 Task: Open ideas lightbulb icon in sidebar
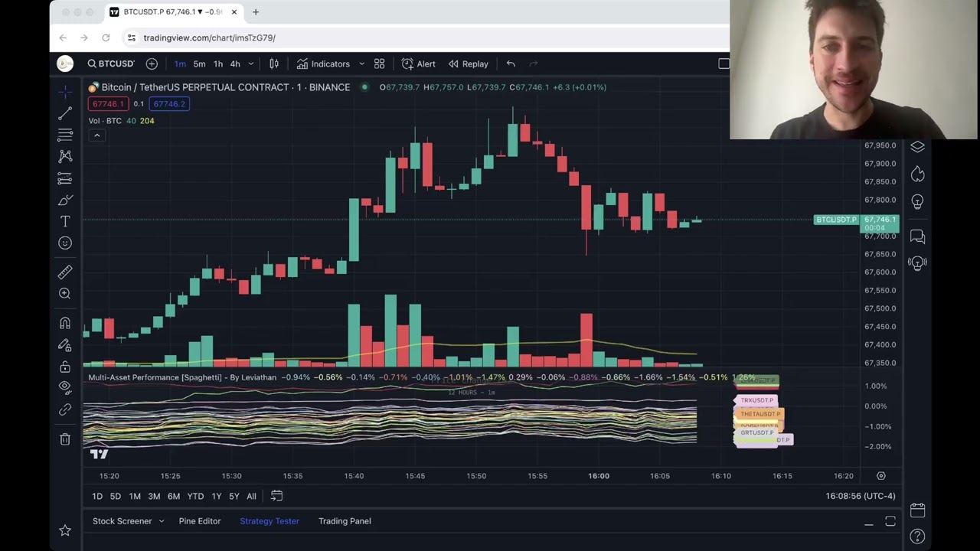tap(917, 202)
